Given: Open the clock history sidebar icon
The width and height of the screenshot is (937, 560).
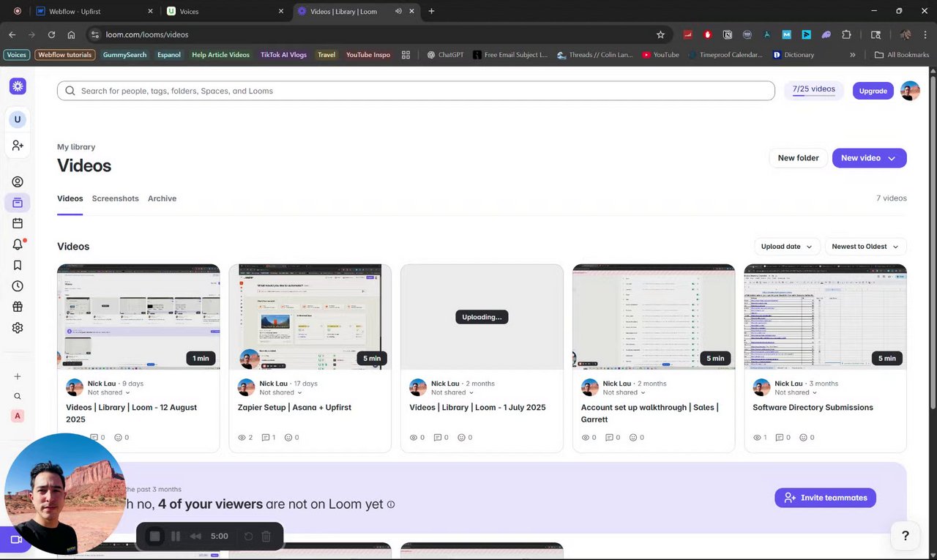Looking at the screenshot, I should (x=18, y=286).
